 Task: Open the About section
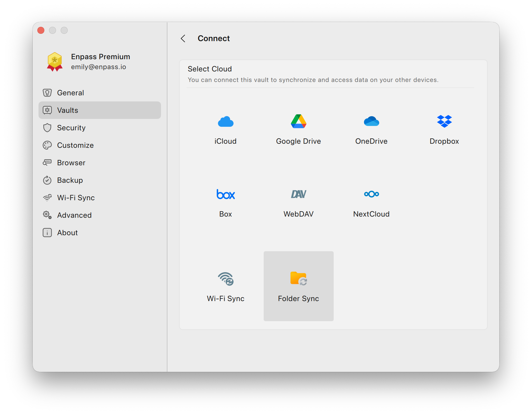point(100,233)
